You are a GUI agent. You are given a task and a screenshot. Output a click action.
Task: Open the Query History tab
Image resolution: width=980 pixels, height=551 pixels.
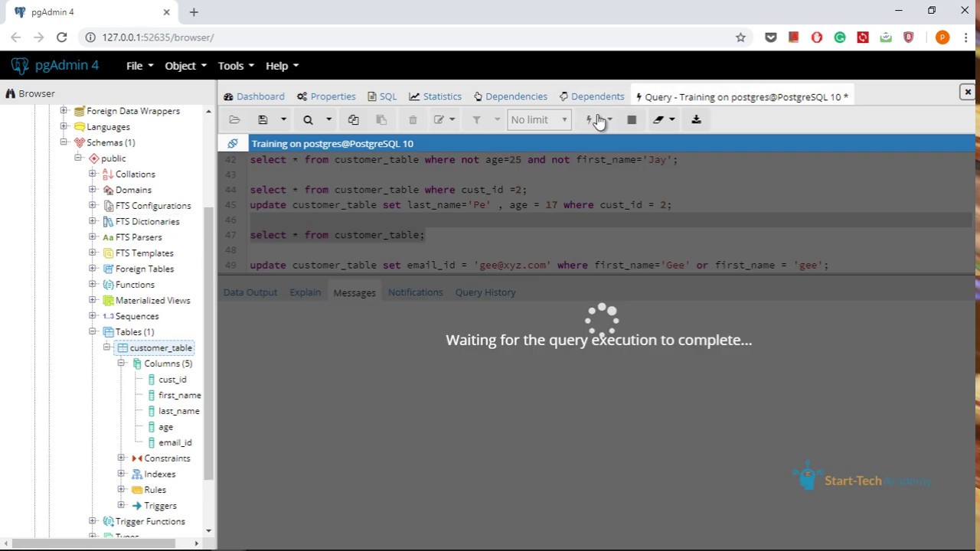point(485,292)
